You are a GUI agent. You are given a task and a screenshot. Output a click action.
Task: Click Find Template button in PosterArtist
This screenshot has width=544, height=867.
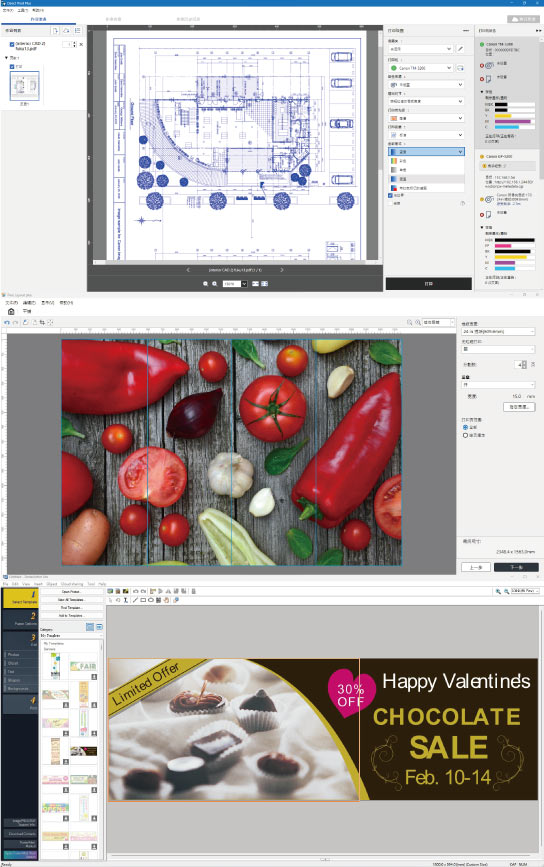click(x=71, y=608)
